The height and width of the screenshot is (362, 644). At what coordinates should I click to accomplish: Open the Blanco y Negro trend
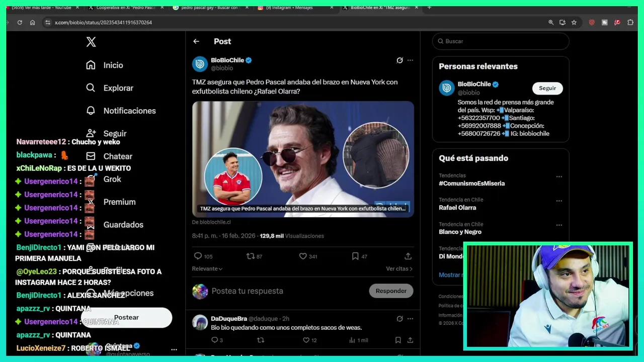click(x=460, y=232)
